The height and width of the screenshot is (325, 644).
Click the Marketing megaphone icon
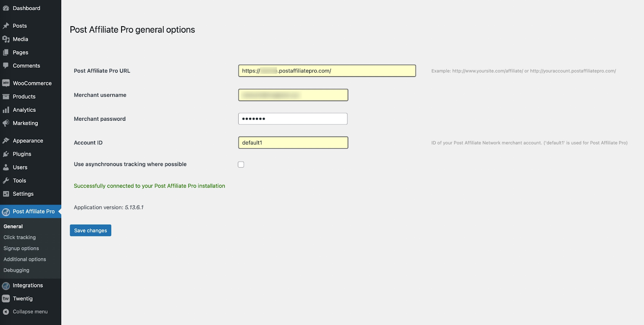click(6, 123)
